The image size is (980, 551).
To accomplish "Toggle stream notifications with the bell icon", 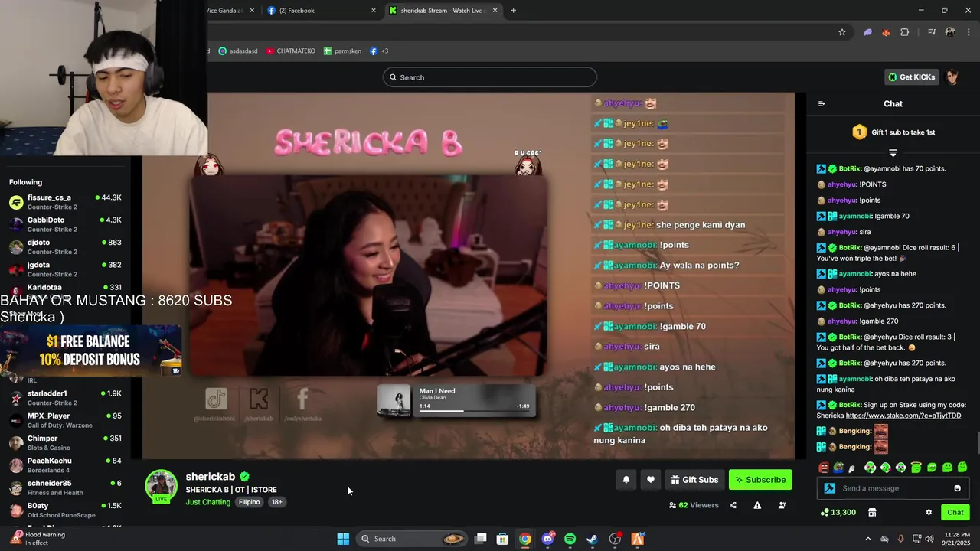I will 626,480.
